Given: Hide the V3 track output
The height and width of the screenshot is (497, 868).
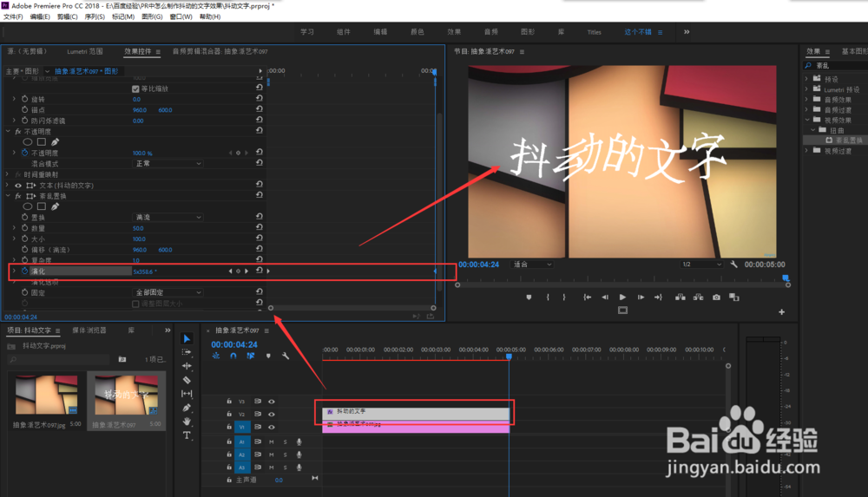Looking at the screenshot, I should pyautogui.click(x=271, y=402).
